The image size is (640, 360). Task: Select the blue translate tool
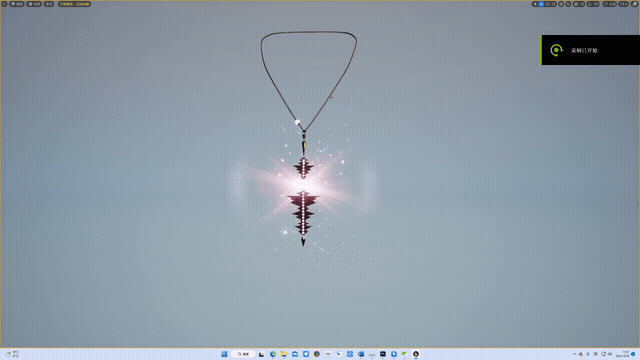tap(541, 4)
